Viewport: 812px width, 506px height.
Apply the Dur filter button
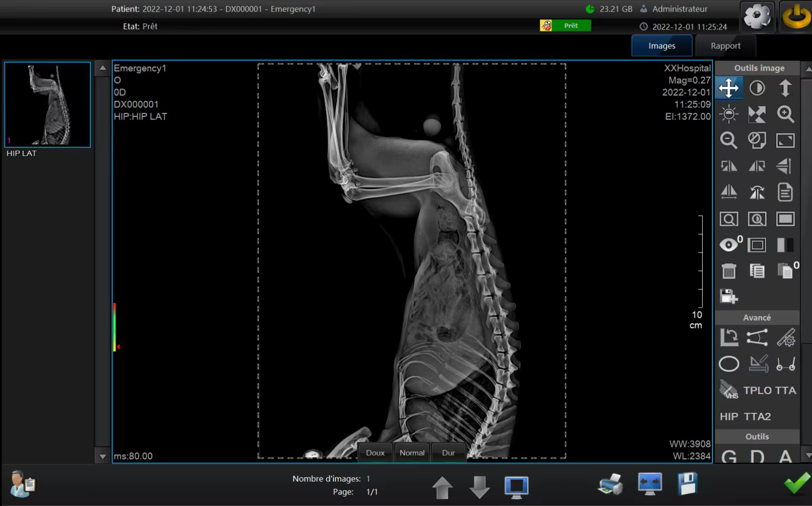(x=448, y=453)
